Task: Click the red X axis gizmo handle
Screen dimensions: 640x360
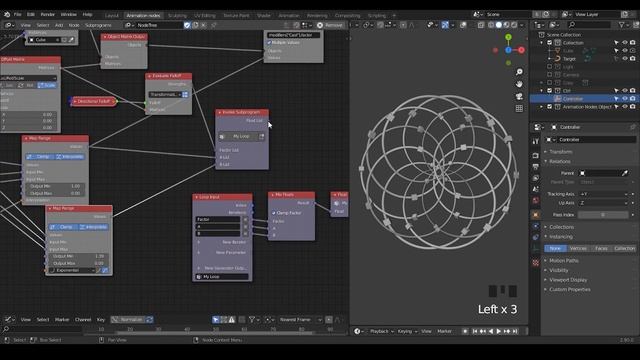Action: pos(521,50)
